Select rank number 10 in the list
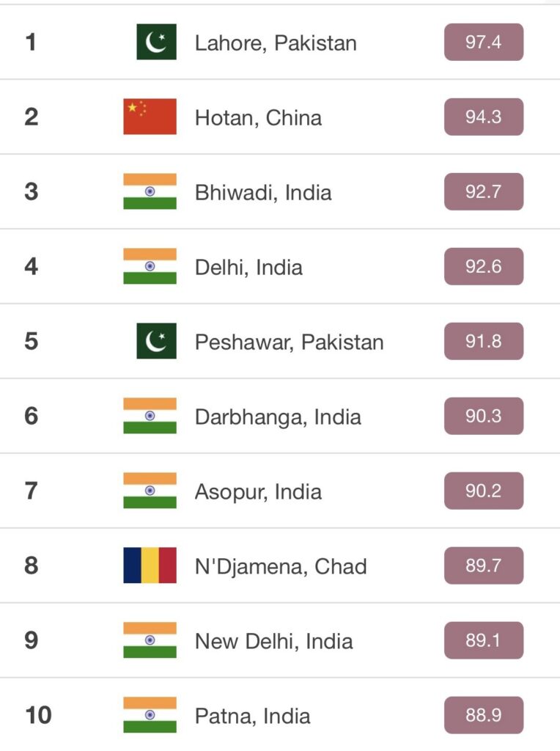 (x=38, y=715)
